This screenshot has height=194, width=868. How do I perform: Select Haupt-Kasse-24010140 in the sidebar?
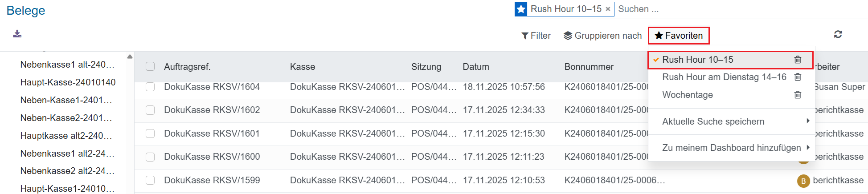[x=68, y=82]
